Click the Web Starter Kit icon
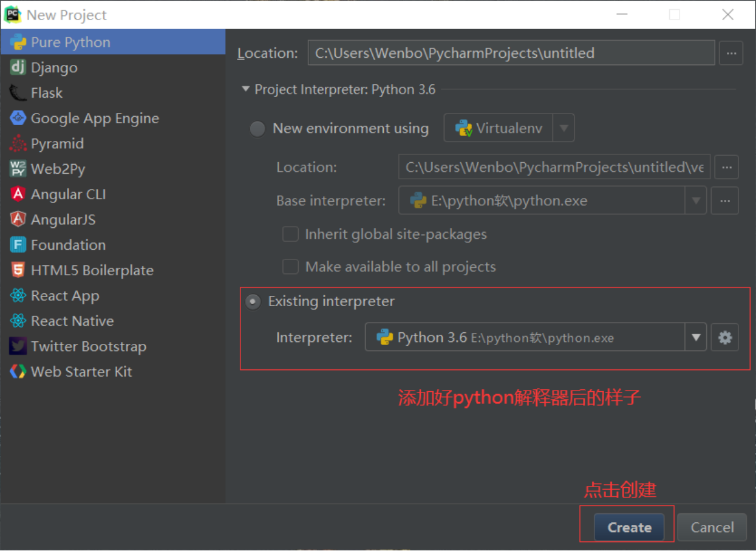Screen dimensions: 756x551 [18, 372]
